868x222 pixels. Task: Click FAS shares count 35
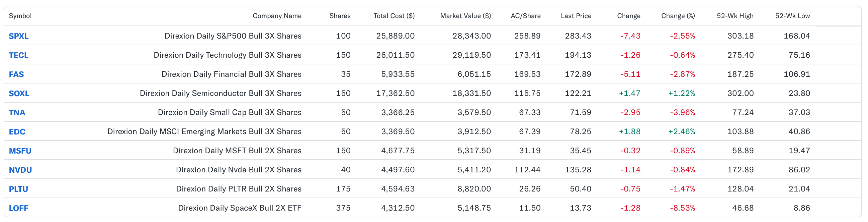[346, 74]
